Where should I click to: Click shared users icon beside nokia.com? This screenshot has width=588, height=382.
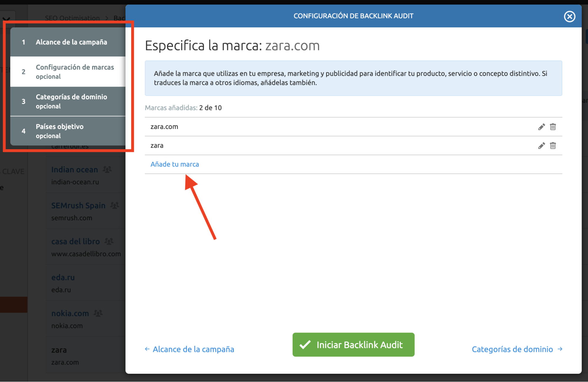(98, 313)
